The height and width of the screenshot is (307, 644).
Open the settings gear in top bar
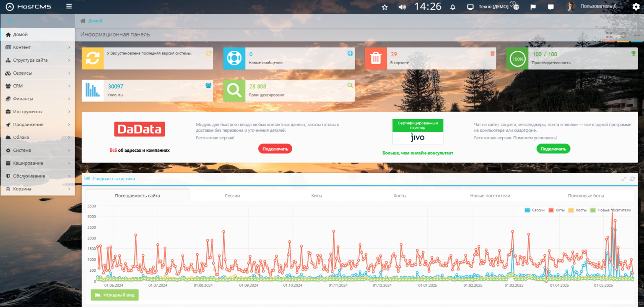[636, 7]
